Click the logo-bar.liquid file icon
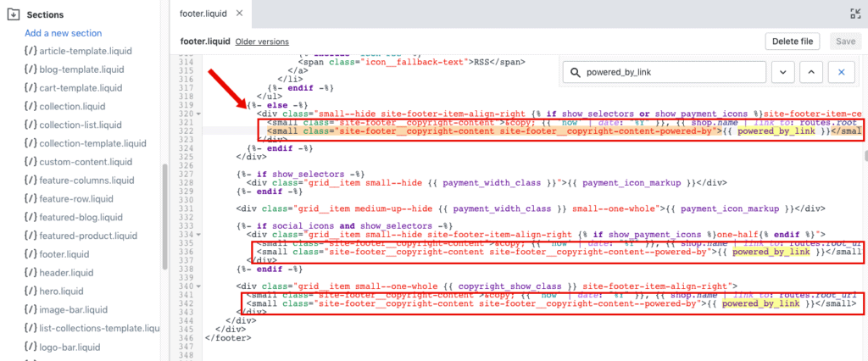This screenshot has height=361, width=868. pyautogui.click(x=31, y=347)
